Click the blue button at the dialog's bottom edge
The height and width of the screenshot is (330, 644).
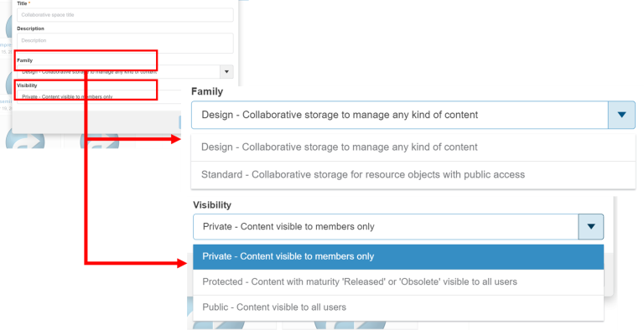pos(180,122)
